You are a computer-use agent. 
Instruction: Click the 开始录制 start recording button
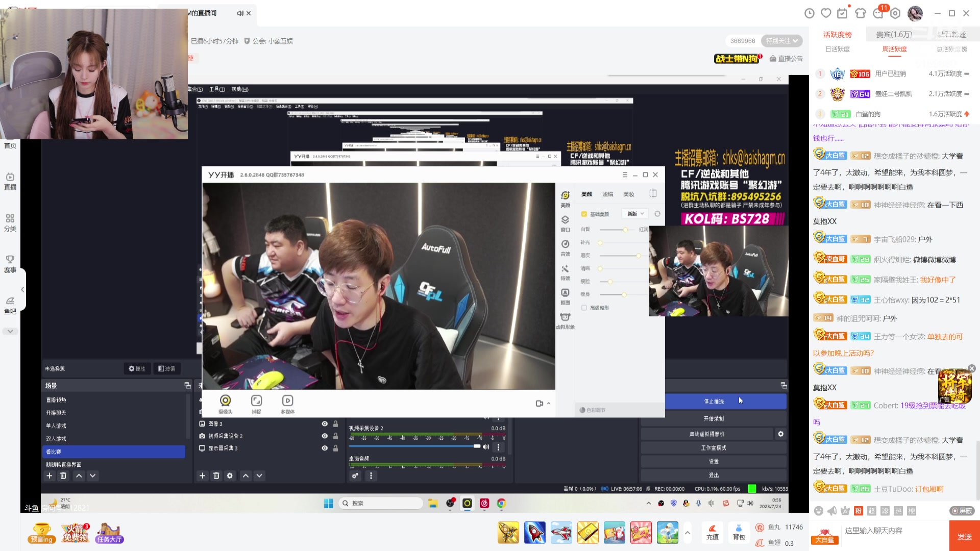click(x=714, y=418)
